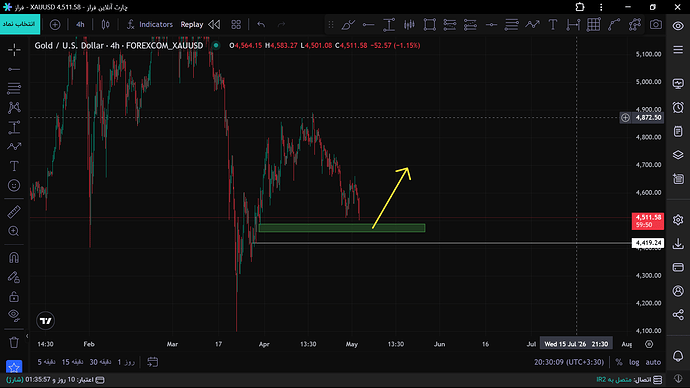Undo the last chart action
Viewport: 690px width, 388px height.
(x=261, y=25)
